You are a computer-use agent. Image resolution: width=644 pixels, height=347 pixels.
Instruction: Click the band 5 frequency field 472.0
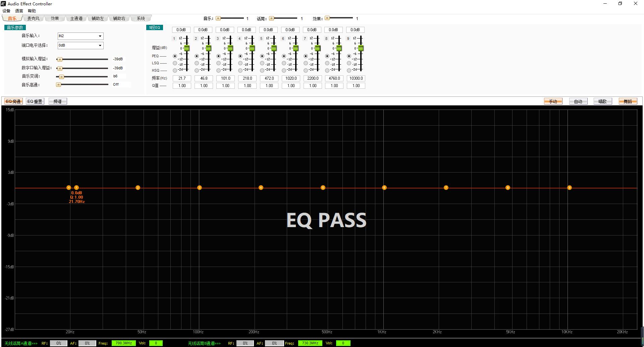point(269,78)
